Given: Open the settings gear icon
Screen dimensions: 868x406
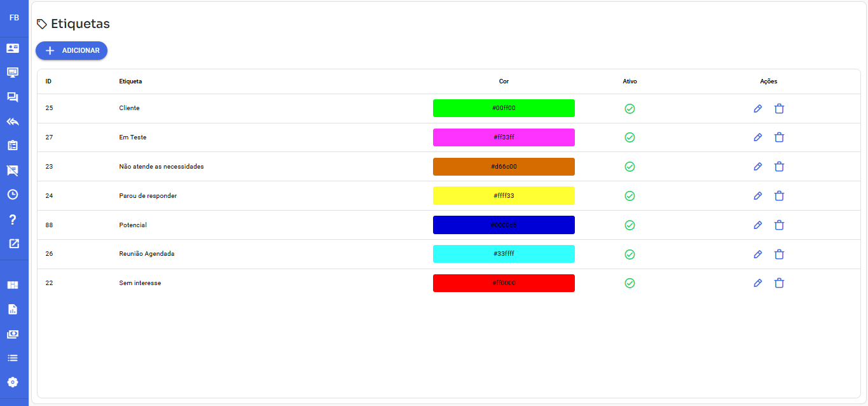Looking at the screenshot, I should (x=13, y=382).
